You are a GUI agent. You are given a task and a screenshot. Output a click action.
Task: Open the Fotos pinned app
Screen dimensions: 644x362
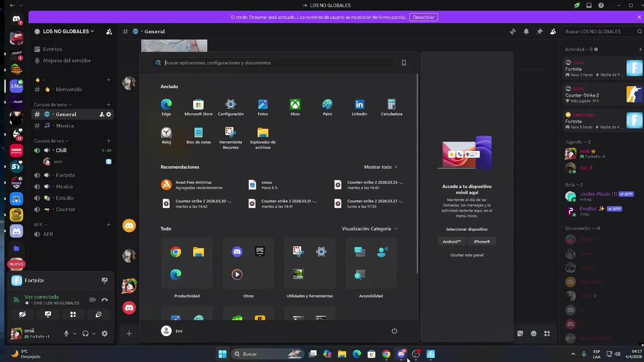tap(263, 107)
